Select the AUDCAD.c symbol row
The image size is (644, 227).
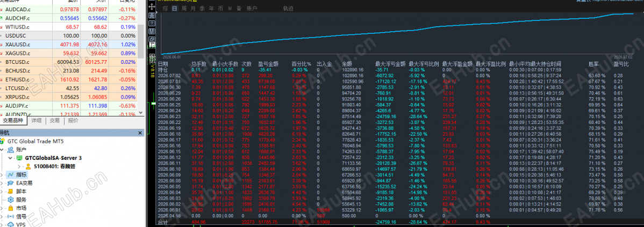tap(69, 9)
